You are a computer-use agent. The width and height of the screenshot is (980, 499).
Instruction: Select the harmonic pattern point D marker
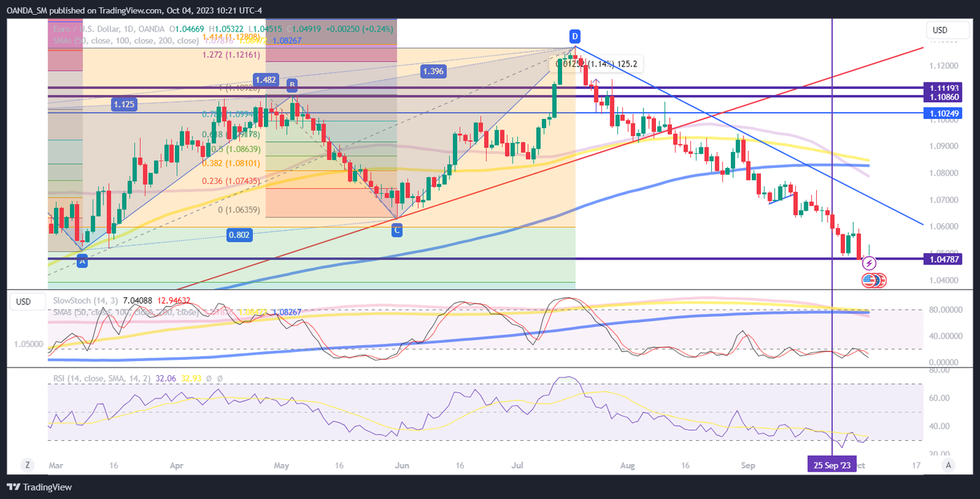(x=575, y=35)
